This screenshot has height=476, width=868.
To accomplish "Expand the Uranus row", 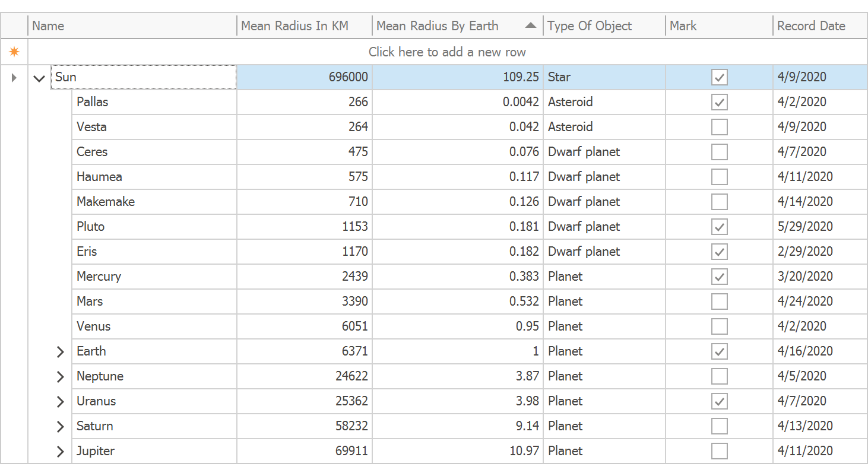I will pyautogui.click(x=60, y=402).
